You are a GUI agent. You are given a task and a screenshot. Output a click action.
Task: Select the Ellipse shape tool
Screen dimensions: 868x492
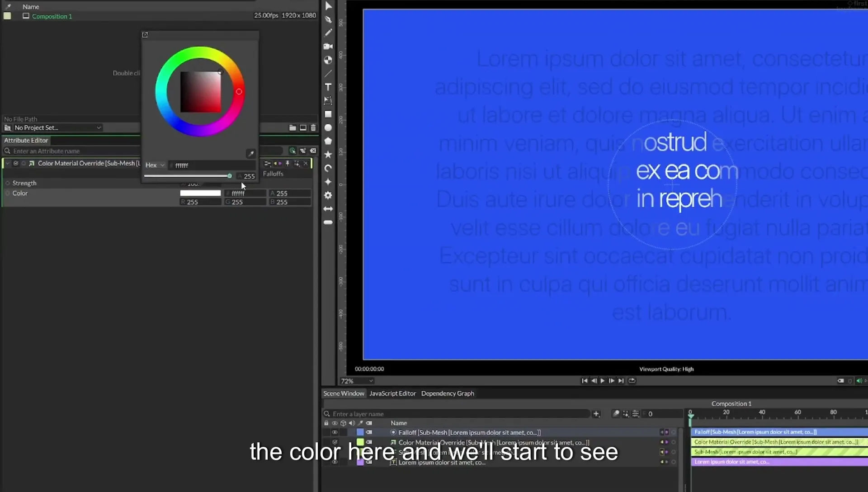pos(328,128)
